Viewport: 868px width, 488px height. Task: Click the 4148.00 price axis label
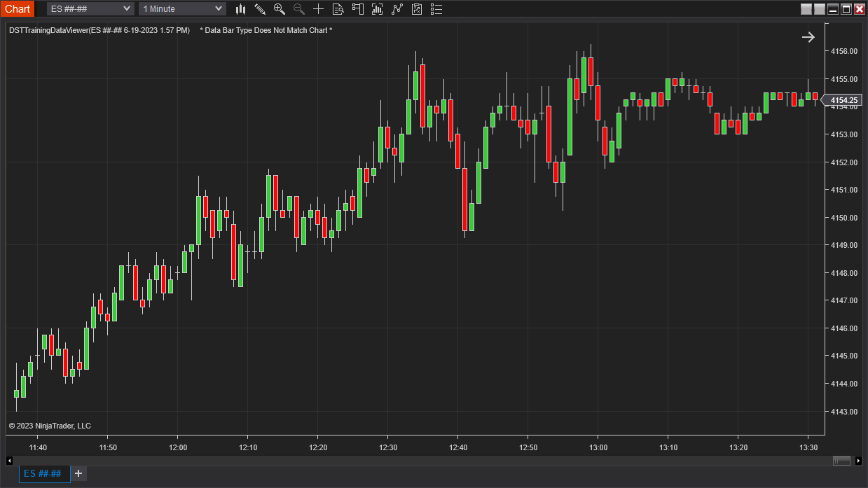(843, 273)
